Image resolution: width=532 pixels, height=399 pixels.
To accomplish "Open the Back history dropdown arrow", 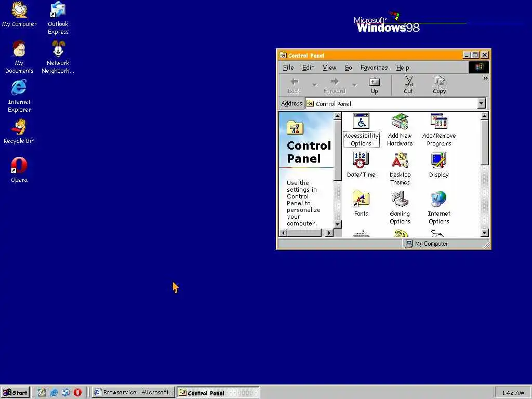I will click(x=314, y=85).
